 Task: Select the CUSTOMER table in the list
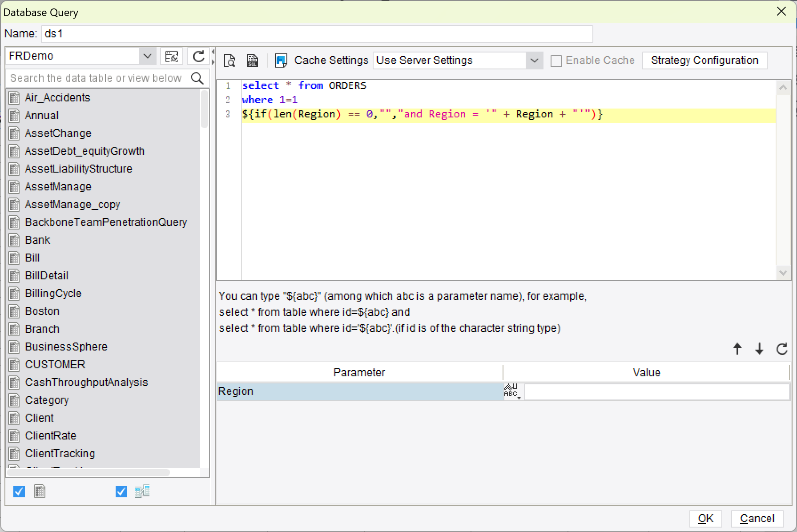point(55,364)
